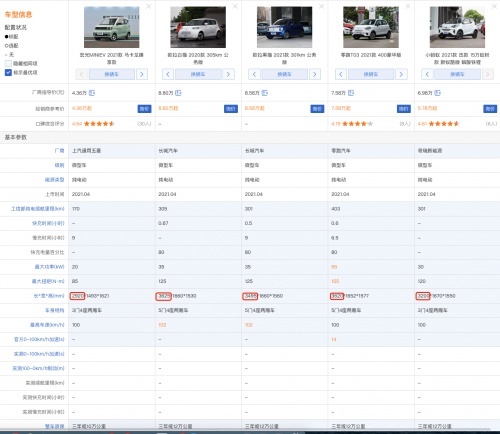This screenshot has width=500, height=434.
Task: Open the 长*宽*高(mm) row label link
Action: 49,296
